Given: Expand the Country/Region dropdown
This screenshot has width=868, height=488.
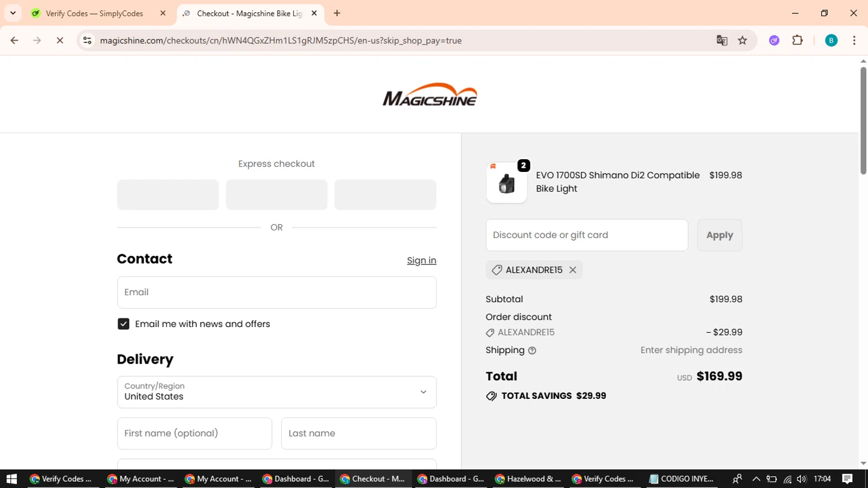Looking at the screenshot, I should 277,392.
